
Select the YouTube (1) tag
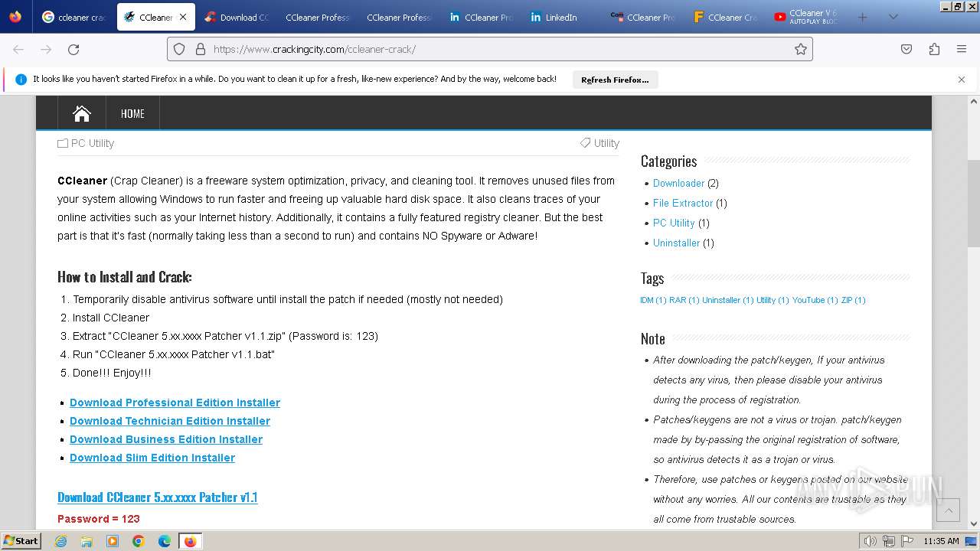point(815,300)
